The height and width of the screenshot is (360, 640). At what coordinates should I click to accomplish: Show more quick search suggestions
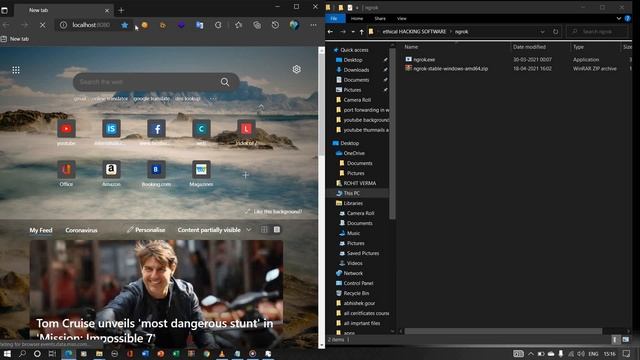point(213,99)
